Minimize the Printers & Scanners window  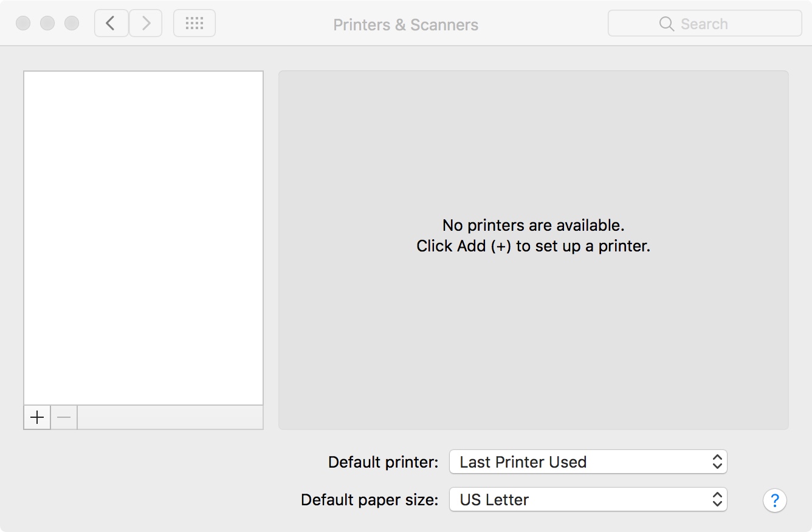(x=47, y=22)
